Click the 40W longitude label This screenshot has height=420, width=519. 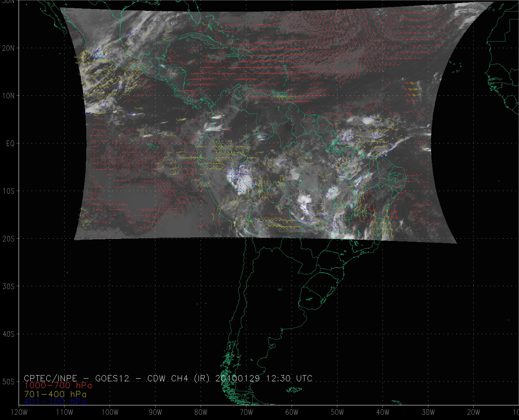[x=383, y=412]
